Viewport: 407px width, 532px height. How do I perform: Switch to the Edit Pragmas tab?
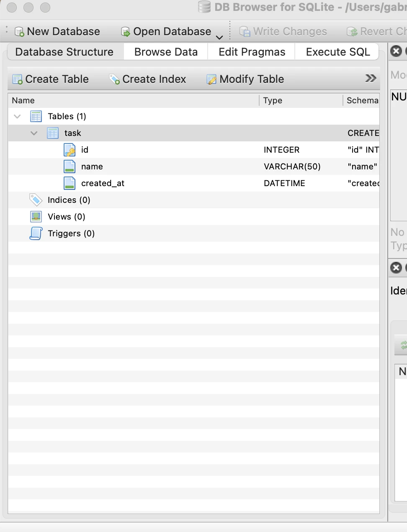click(252, 52)
